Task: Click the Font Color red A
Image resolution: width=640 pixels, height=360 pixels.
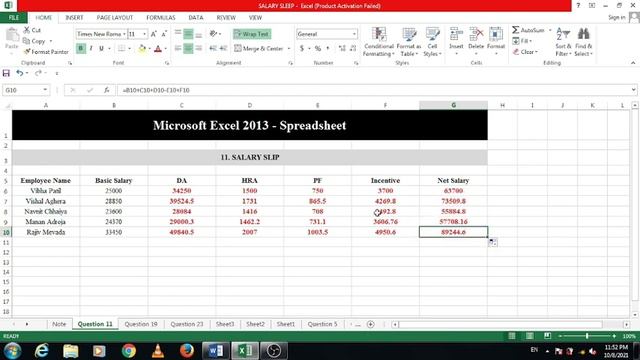Action: pos(158,49)
